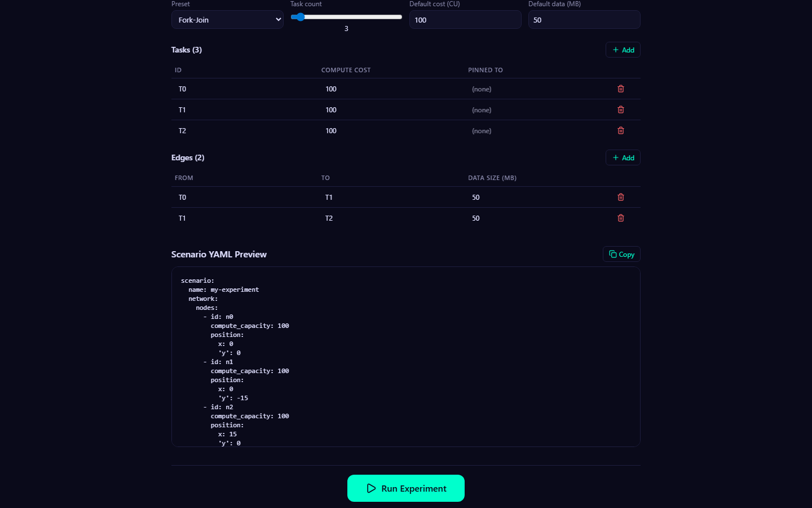Open the Fork-Join preset dropdown
Viewport: 812px width, 508px height.
pyautogui.click(x=227, y=20)
